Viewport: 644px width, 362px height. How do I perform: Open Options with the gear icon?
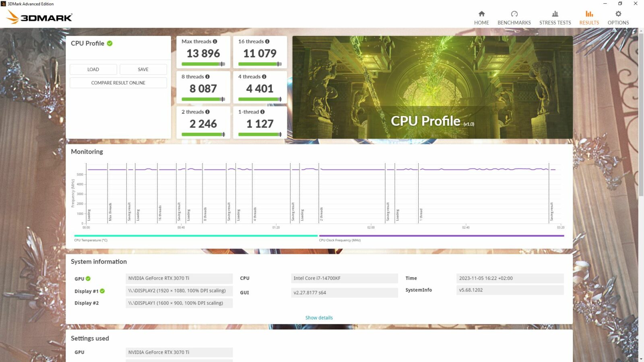[618, 18]
